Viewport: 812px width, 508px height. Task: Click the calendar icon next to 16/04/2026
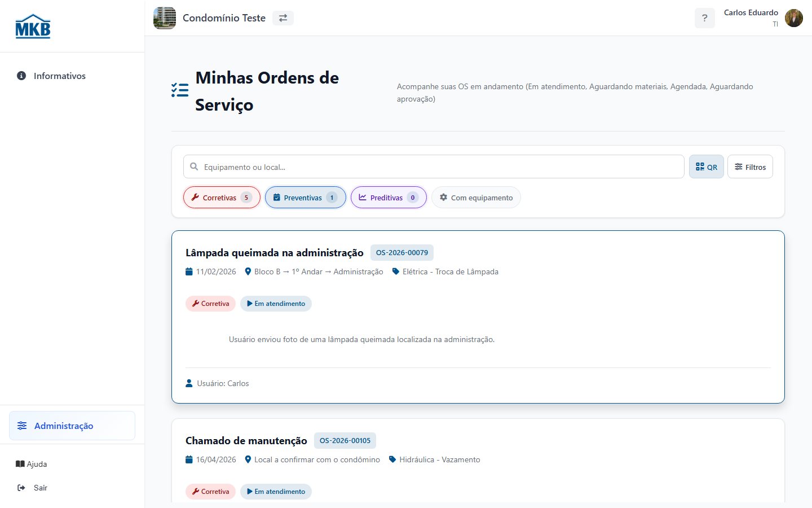pyautogui.click(x=189, y=459)
